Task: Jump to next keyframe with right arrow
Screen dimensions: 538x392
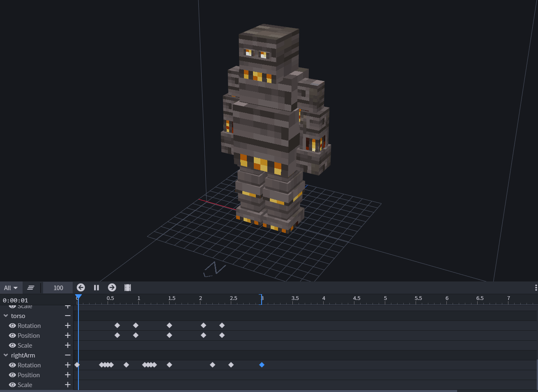Action: pos(112,288)
